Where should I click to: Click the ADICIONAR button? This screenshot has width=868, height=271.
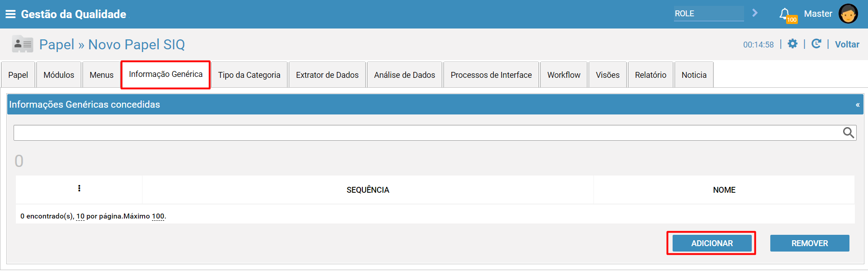point(712,243)
